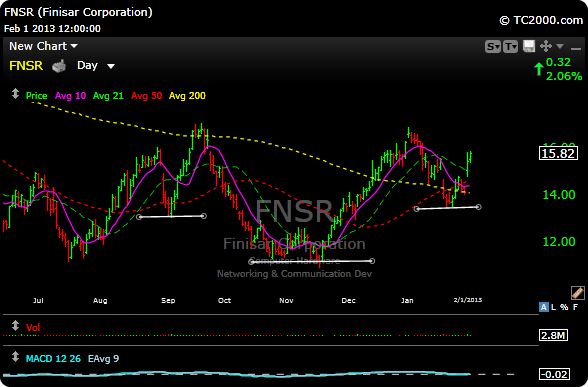Click the floppy disk save icon
588x387 pixels.
pyautogui.click(x=529, y=46)
